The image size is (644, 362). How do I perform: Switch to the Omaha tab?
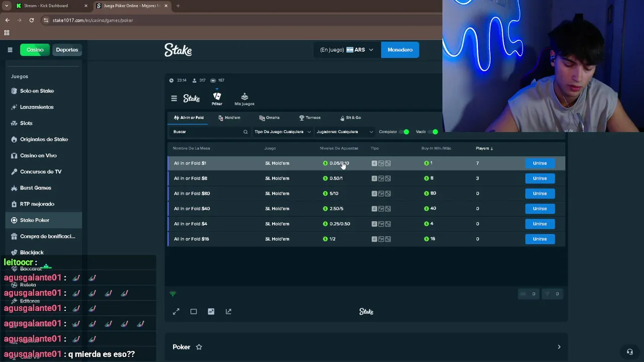click(x=269, y=118)
